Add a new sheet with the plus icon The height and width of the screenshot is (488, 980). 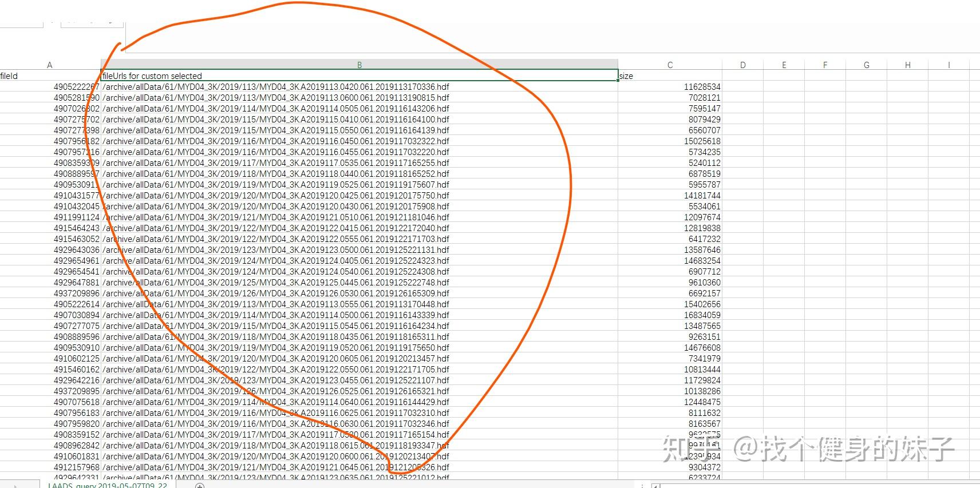199,486
